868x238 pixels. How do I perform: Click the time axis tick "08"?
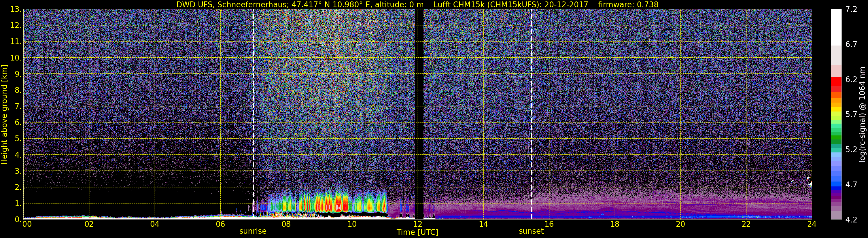(x=286, y=224)
